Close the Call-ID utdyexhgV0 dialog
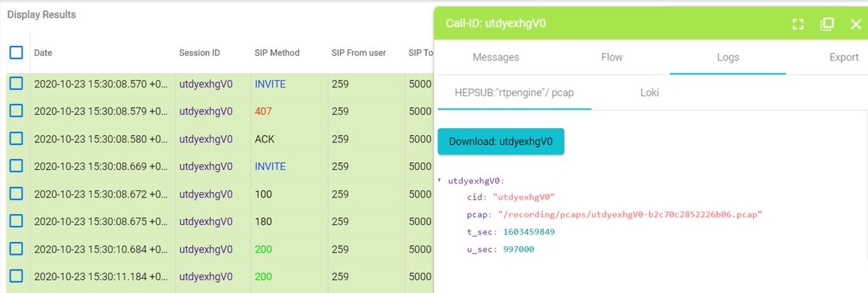868x293 pixels. pyautogui.click(x=856, y=24)
